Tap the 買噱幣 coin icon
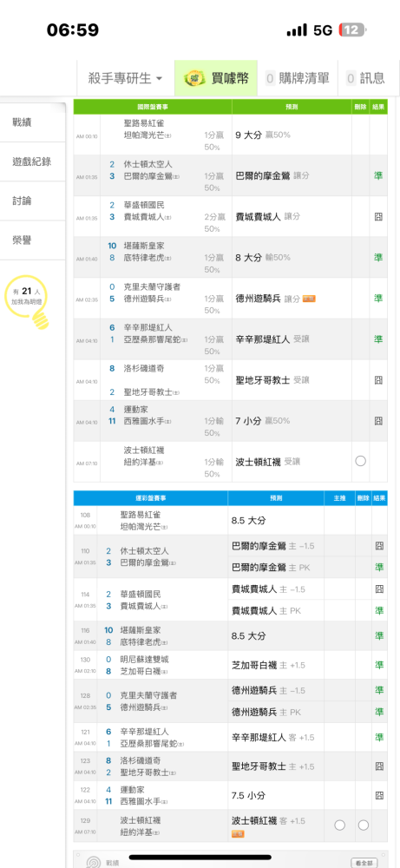The width and height of the screenshot is (400, 868). point(194,78)
